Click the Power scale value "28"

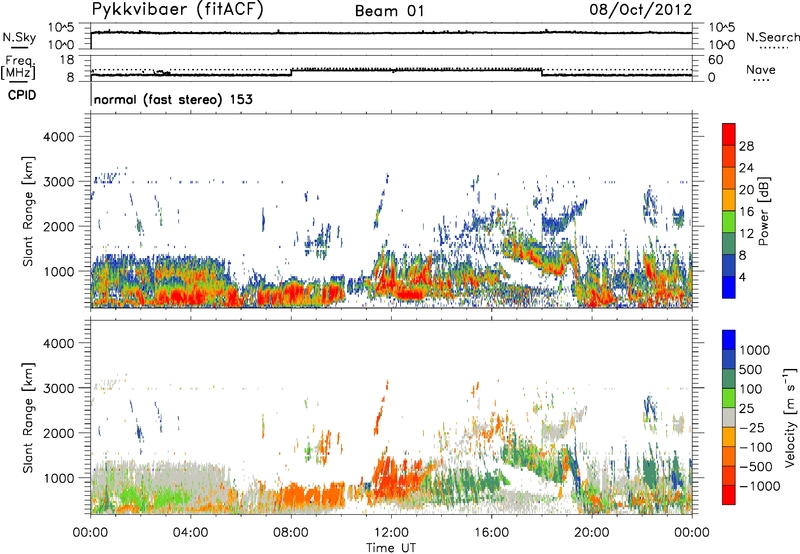[746, 146]
